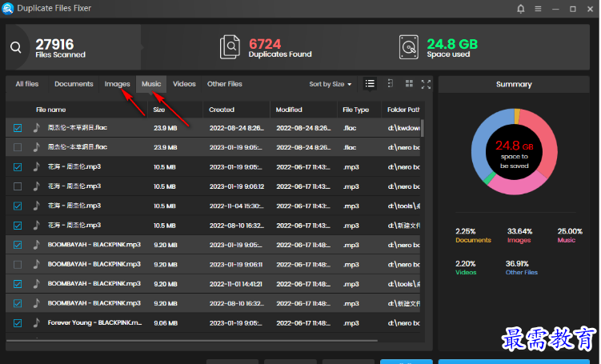601x364 pixels.
Task: Toggle fullscreen expand icon
Action: point(426,84)
